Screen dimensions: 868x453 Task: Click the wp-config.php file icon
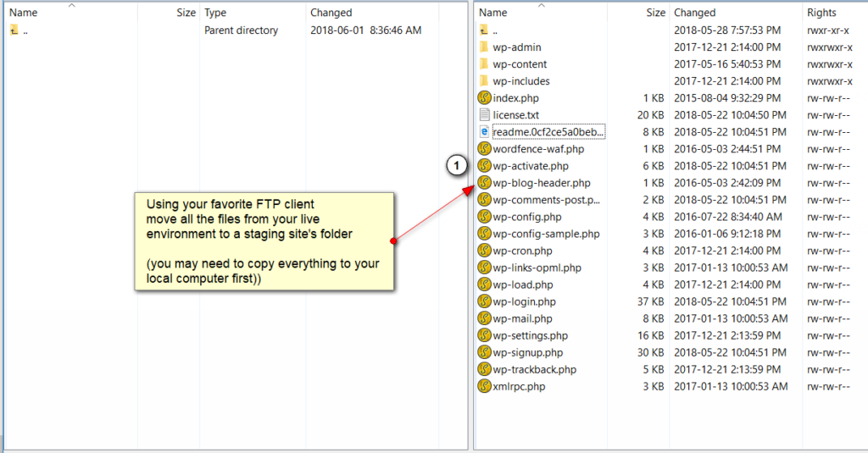484,217
